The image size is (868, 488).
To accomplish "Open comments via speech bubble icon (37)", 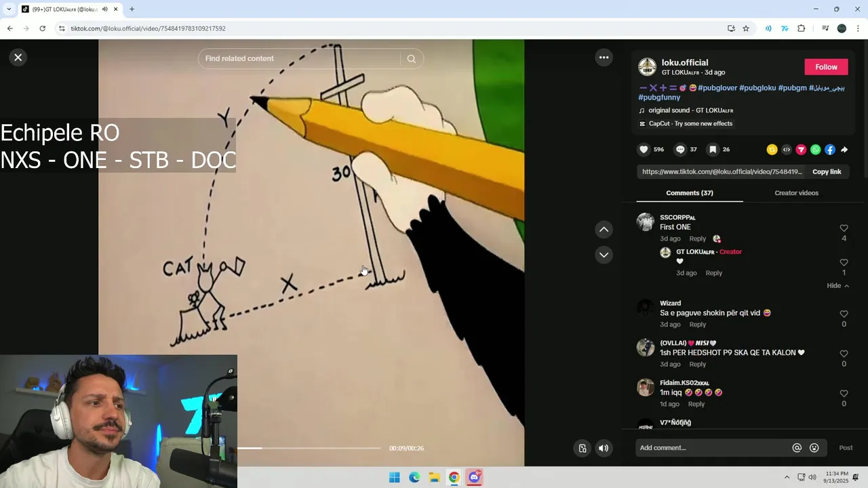I will pyautogui.click(x=680, y=149).
